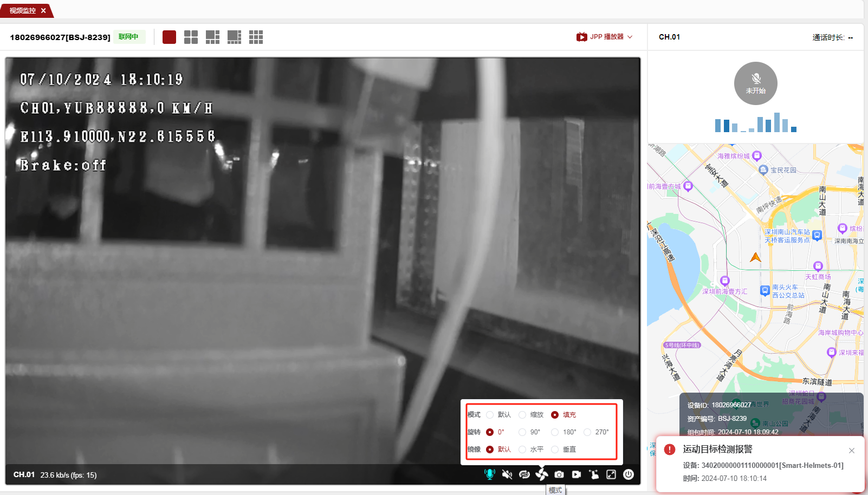Take a snapshot with camera icon

coord(559,474)
